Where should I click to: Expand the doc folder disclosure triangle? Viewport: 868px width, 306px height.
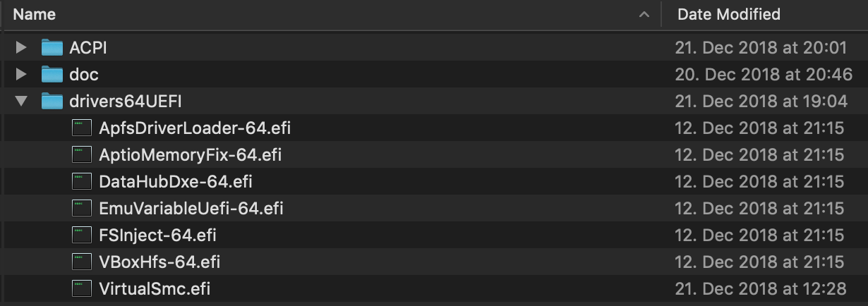coord(21,75)
